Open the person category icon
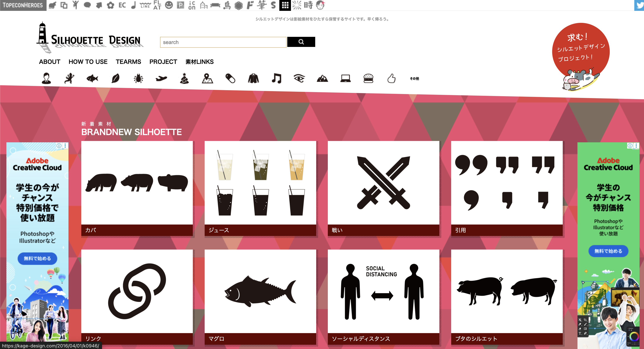 [x=46, y=79]
